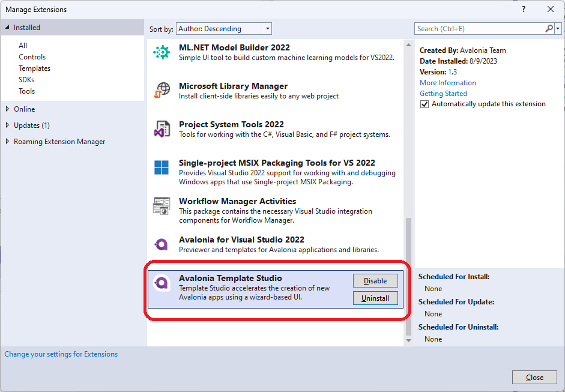The height and width of the screenshot is (392, 565).
Task: Select Avalonia for Visual Studio 2022 title
Action: 241,240
